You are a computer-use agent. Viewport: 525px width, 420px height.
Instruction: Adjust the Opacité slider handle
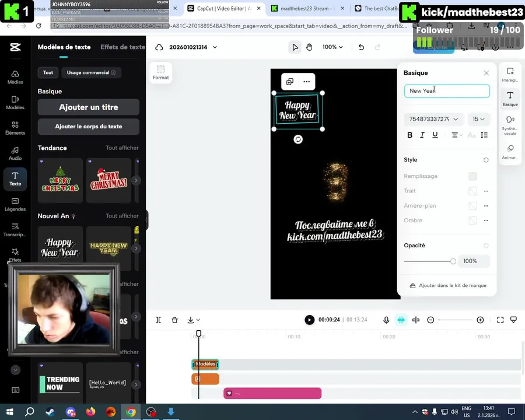tap(453, 261)
